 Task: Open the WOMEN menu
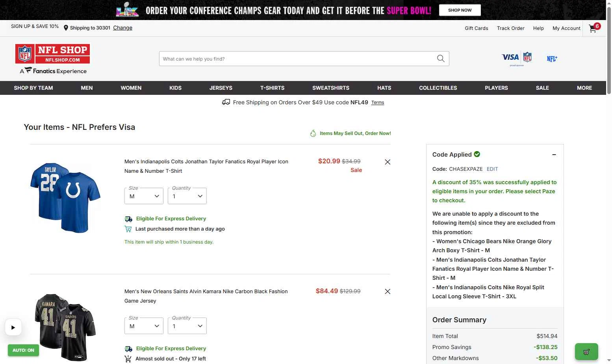[x=131, y=88]
